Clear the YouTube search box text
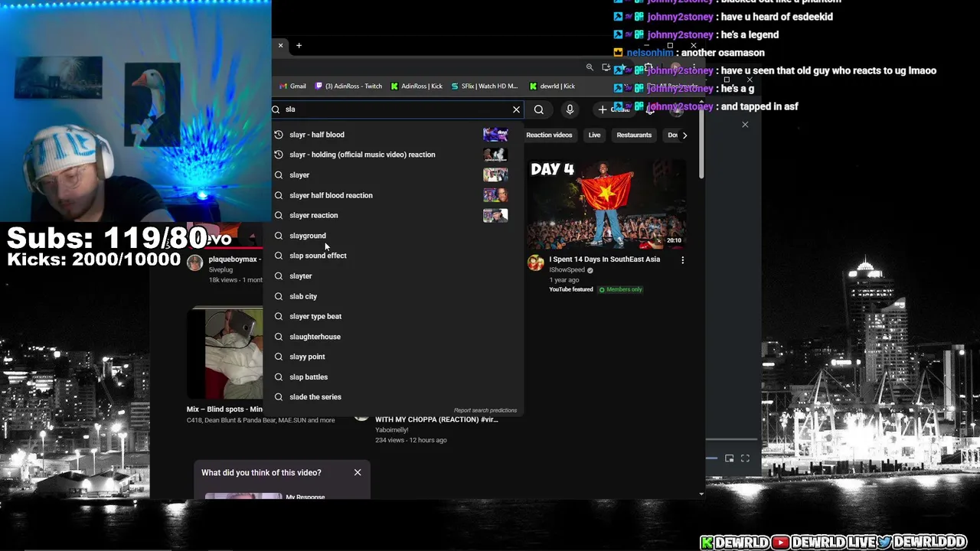 point(516,109)
